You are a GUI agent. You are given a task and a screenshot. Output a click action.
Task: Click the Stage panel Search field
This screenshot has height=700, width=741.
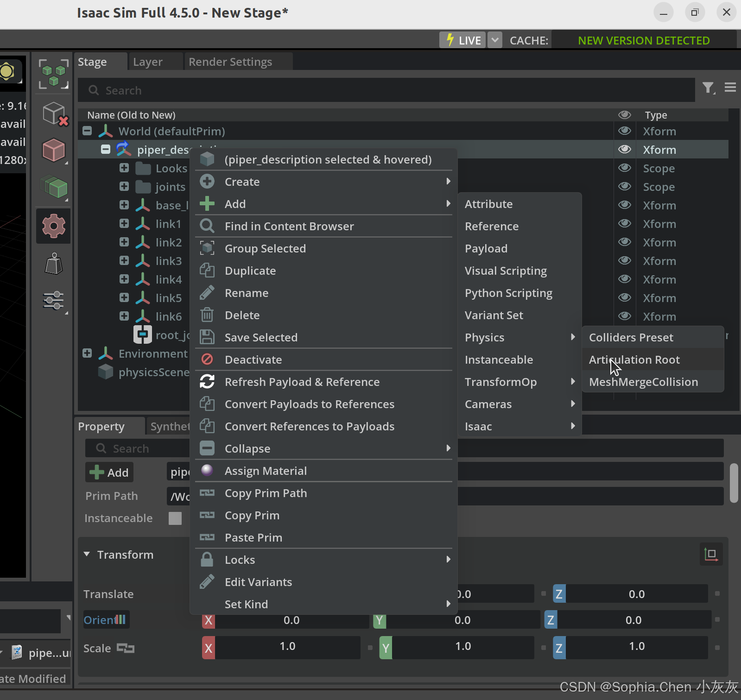[x=386, y=90]
